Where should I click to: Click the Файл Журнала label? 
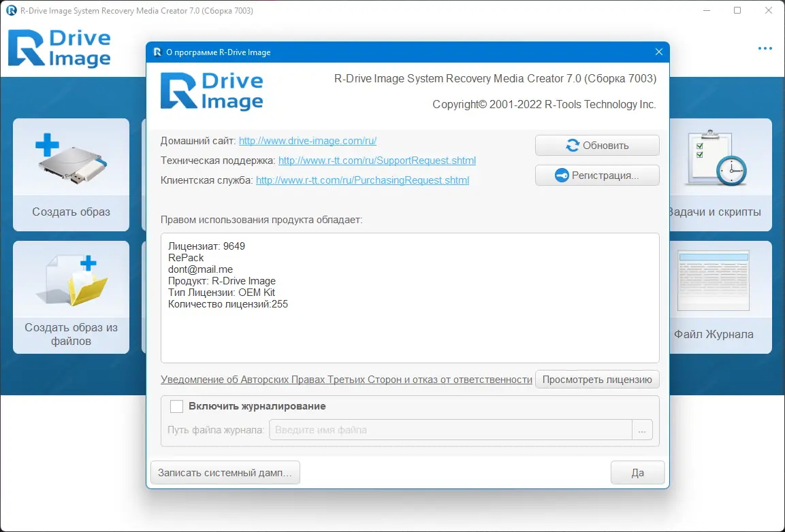714,334
